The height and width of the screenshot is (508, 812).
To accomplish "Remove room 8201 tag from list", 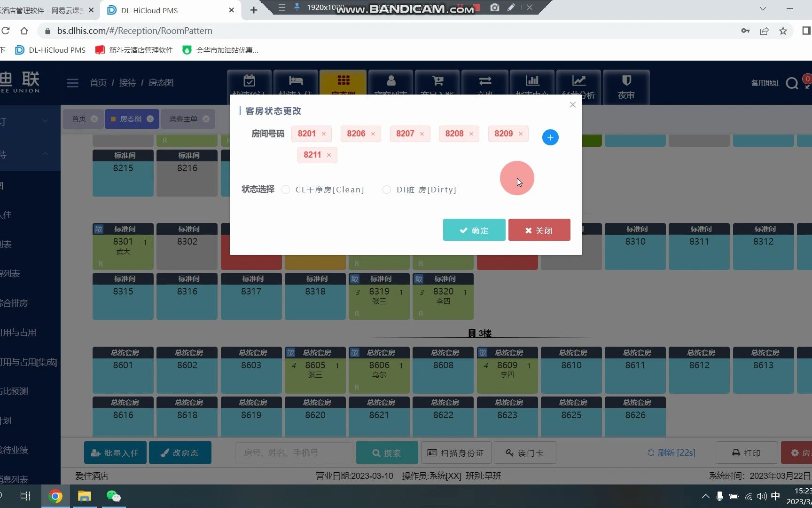I will (x=324, y=134).
